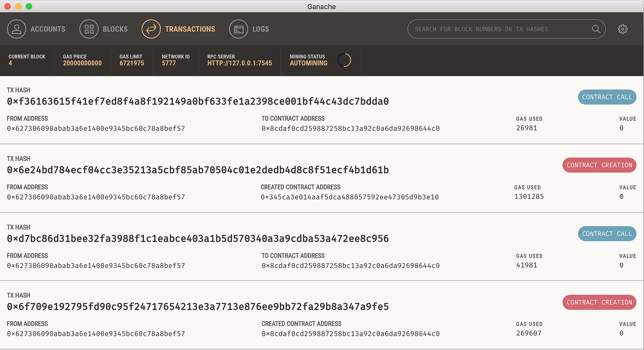
Task: Click gas used value 269607
Action: [x=529, y=333]
